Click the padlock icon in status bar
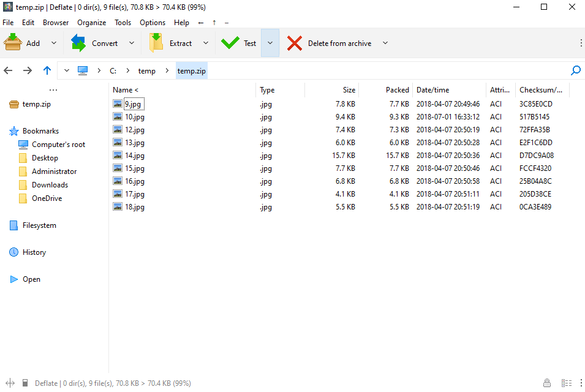The width and height of the screenshot is (585, 392). pos(546,383)
